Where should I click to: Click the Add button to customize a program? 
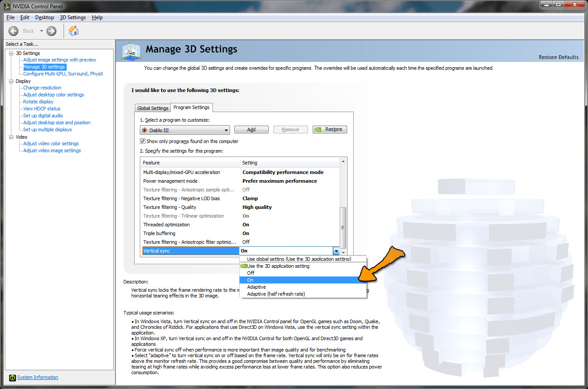pos(251,129)
